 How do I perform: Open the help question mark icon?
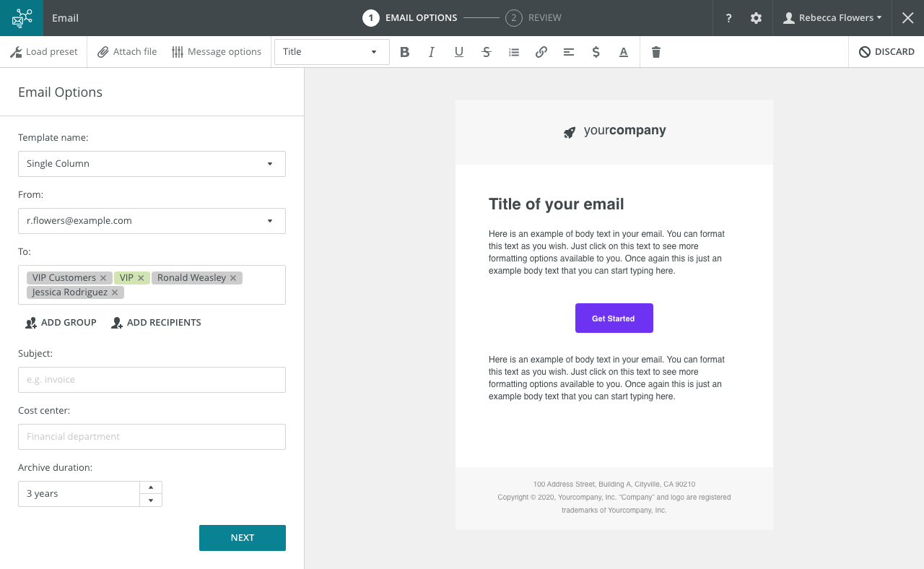coord(728,18)
